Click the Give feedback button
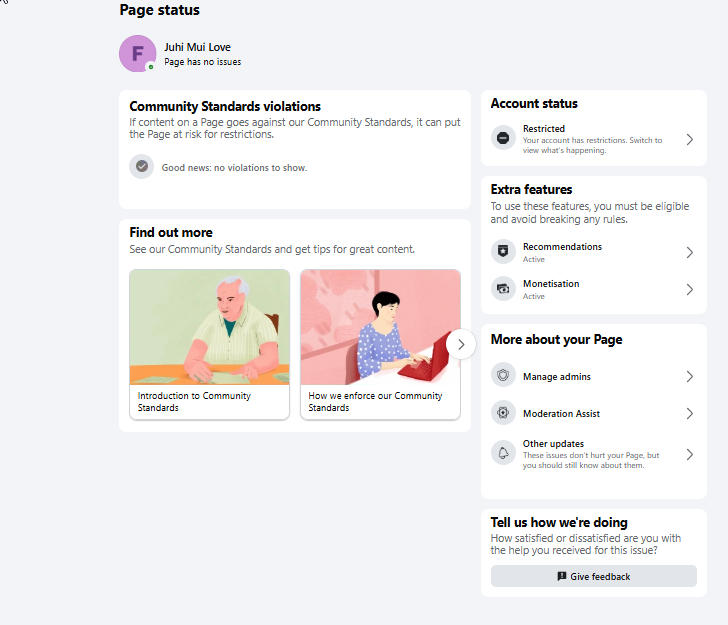Image resolution: width=728 pixels, height=625 pixels. 593,576
